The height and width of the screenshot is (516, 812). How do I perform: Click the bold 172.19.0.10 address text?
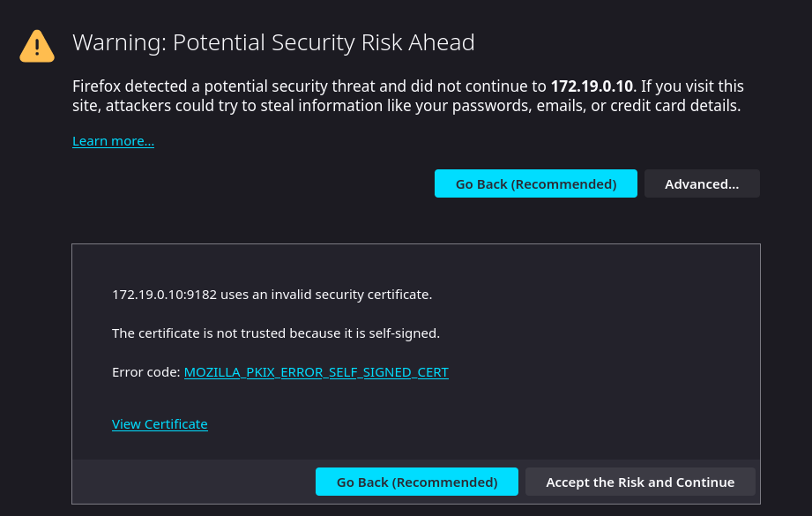[x=592, y=86]
